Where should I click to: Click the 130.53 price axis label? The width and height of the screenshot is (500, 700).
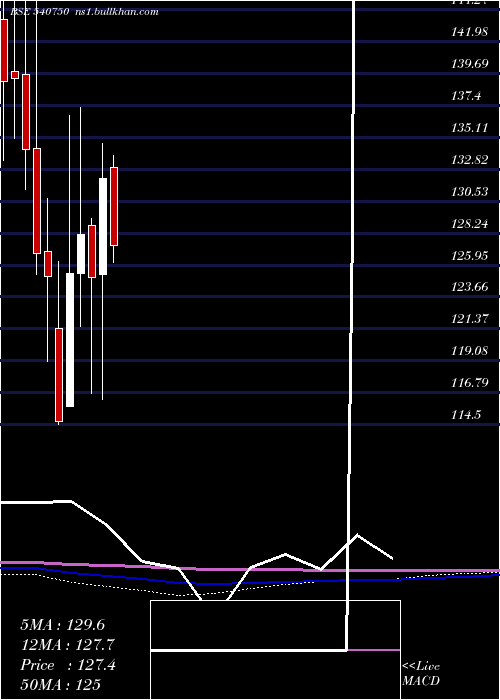(x=469, y=192)
